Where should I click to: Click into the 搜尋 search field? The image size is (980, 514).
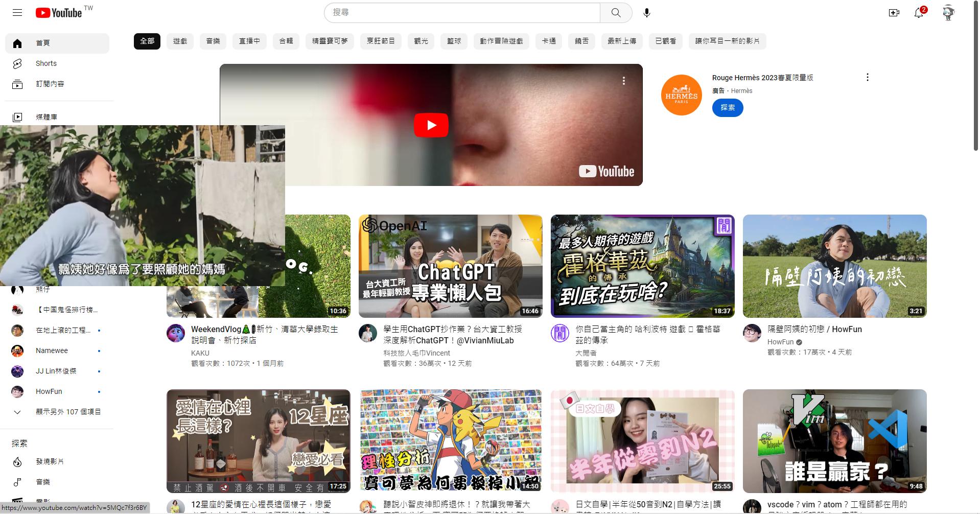(462, 13)
